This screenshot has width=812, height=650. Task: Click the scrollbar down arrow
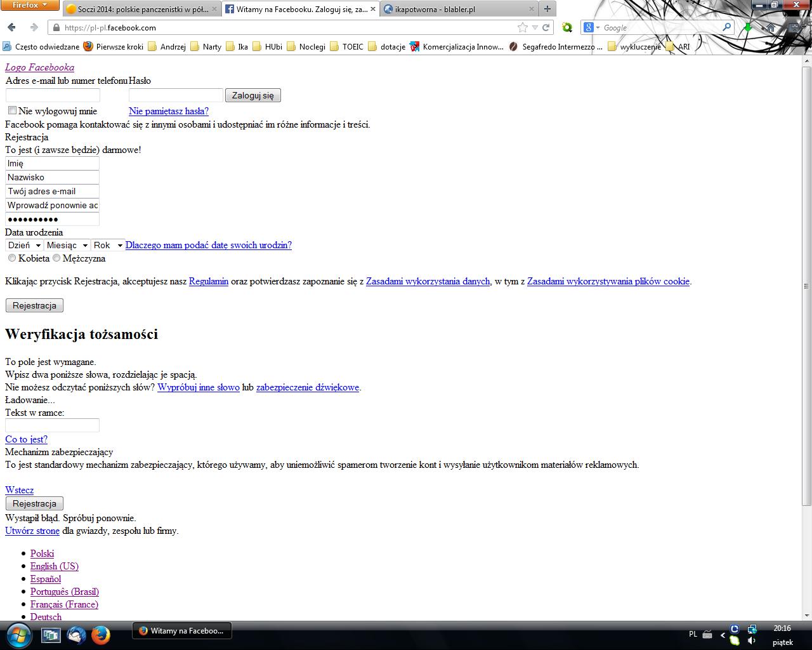point(806,614)
